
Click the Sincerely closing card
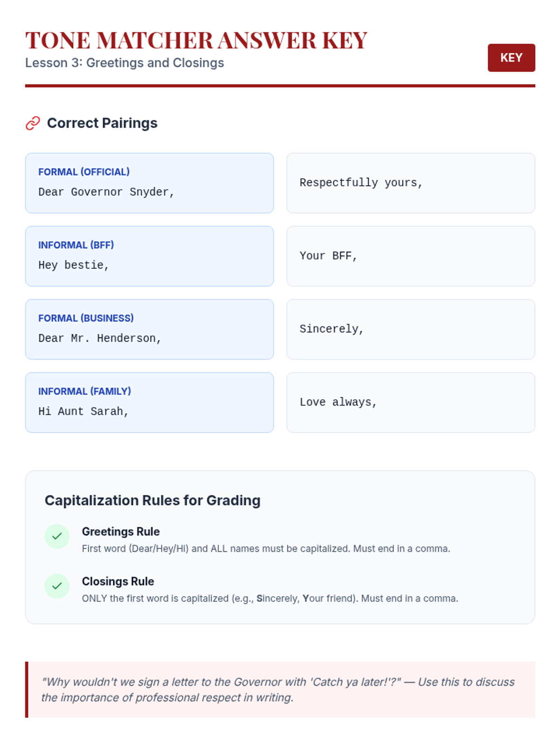(411, 329)
